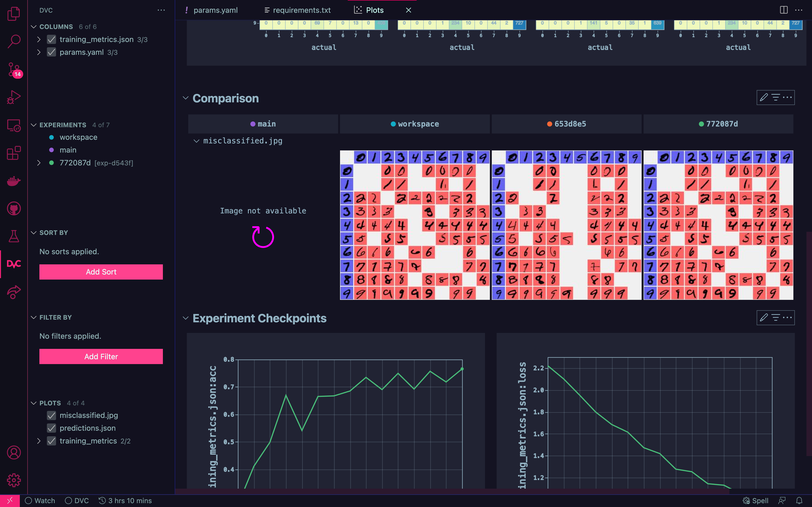Screen dimensions: 812x507
Task: Click the workspace experiment color dot
Action: [x=51, y=137]
